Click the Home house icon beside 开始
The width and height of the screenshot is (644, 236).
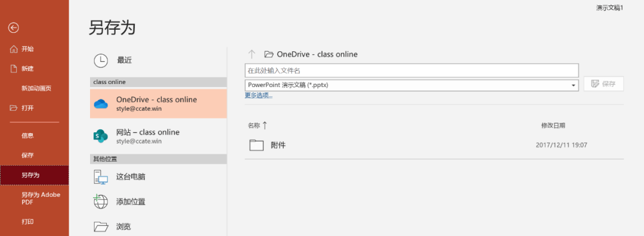click(14, 49)
